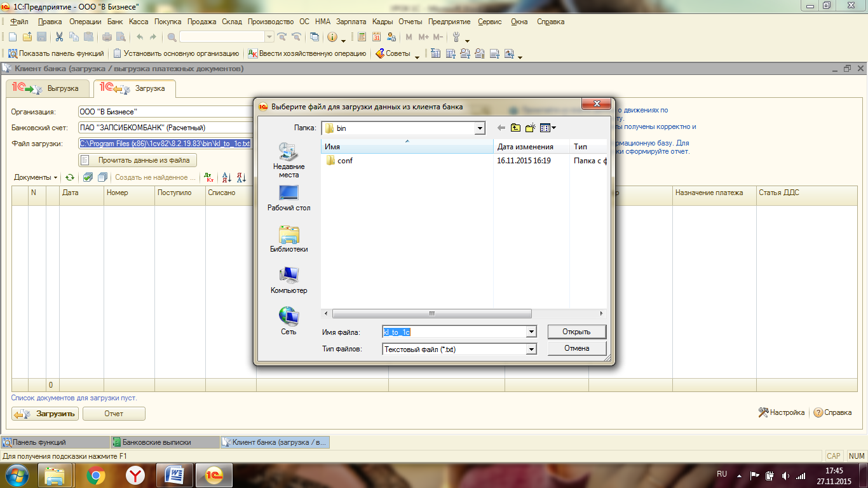Click the ДтКт postings icon
Viewport: 868px width, 488px height.
click(x=208, y=177)
